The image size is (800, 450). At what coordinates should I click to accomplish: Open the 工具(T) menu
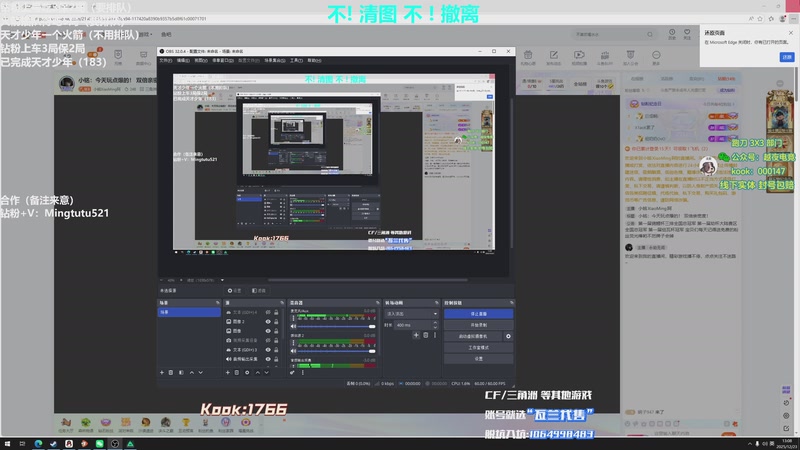[x=296, y=60]
